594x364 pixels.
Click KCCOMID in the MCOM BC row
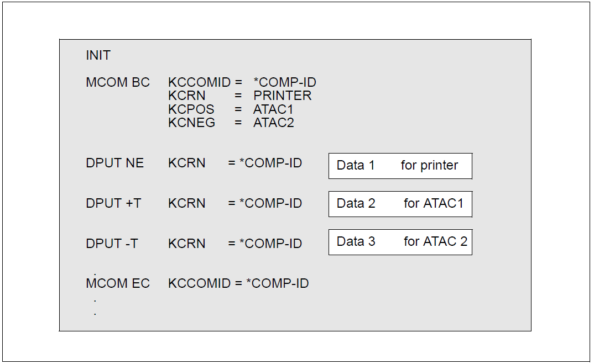click(x=199, y=82)
